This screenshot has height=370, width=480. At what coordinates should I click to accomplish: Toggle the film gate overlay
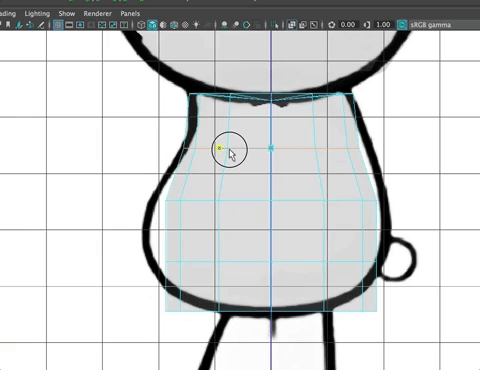tap(69, 25)
